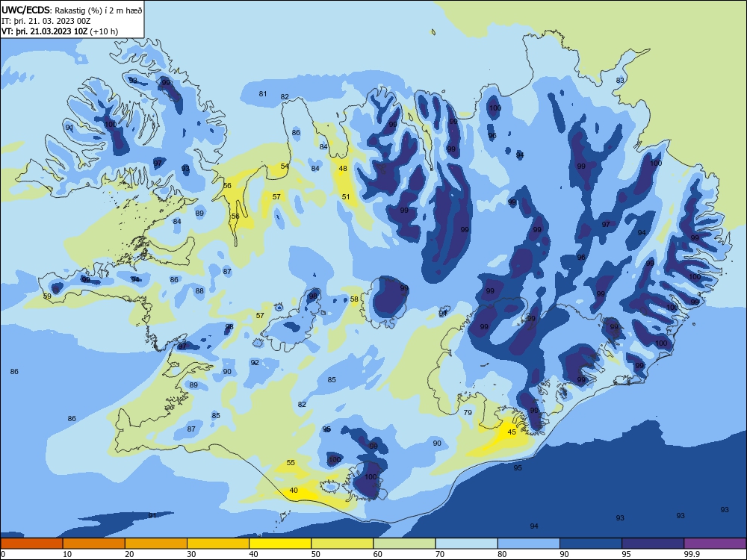Click the 20–30 amber legend swatch

[x=156, y=544]
